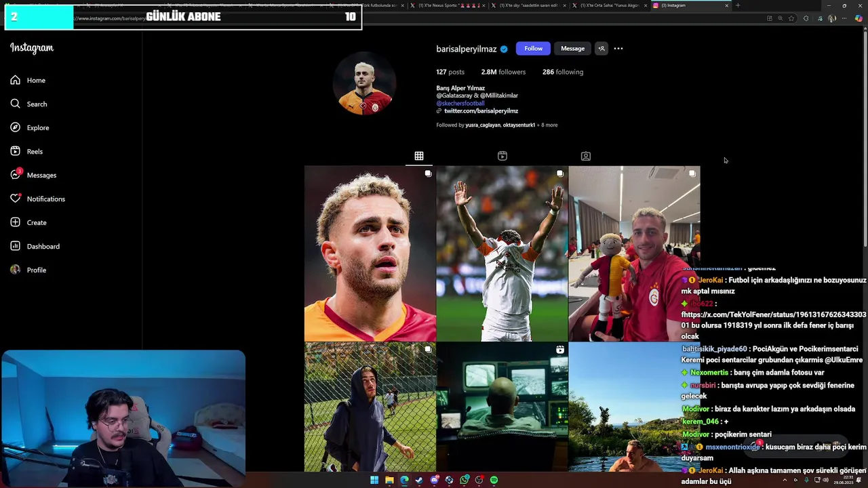Click the Instagram logo

pos(32,47)
